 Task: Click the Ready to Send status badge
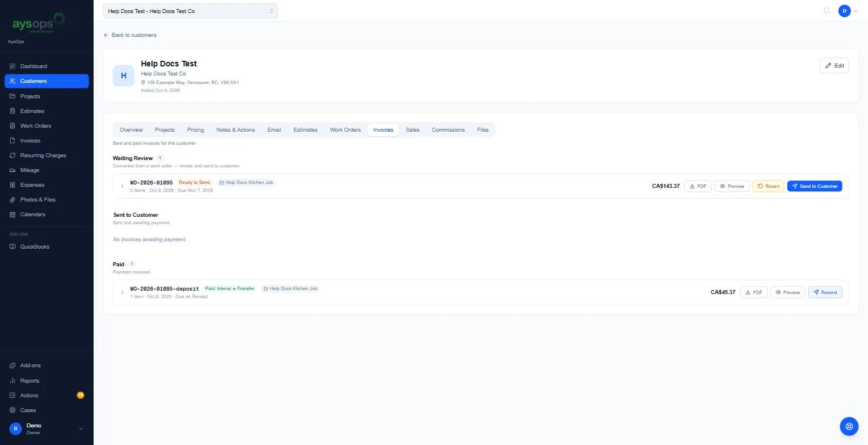pyautogui.click(x=194, y=183)
